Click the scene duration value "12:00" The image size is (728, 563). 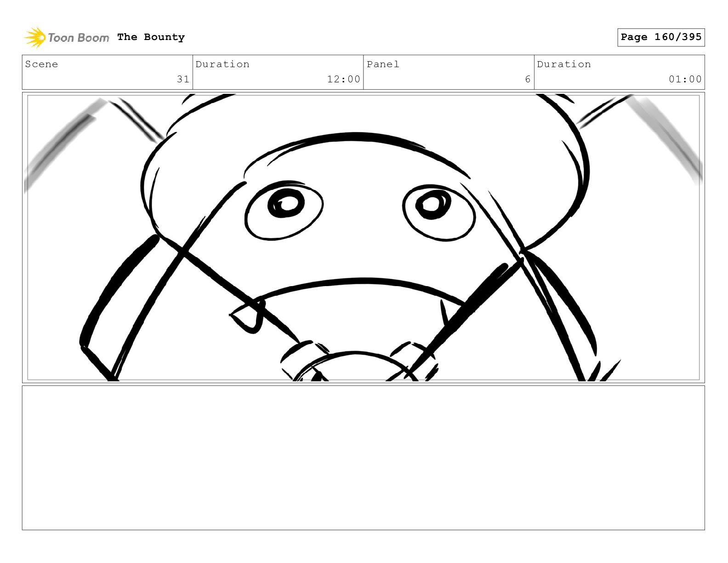click(x=343, y=79)
